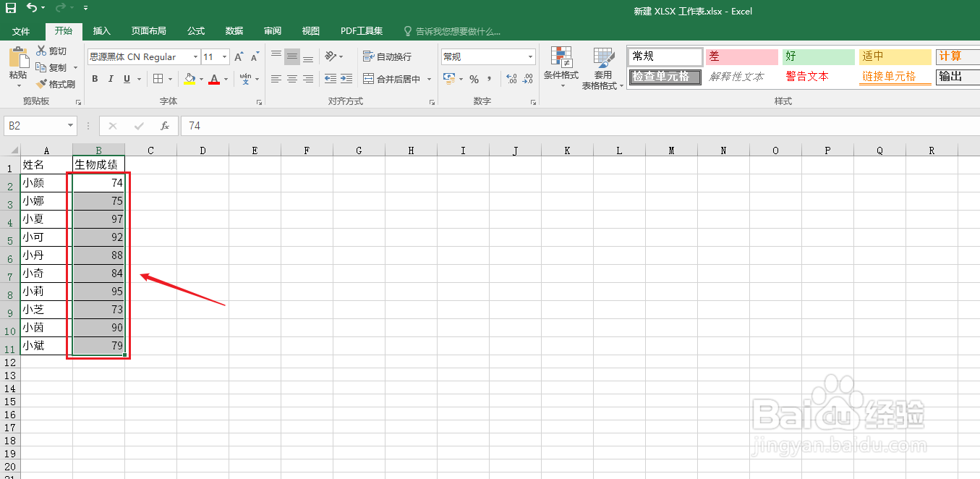Click the Save icon in the title bar
Image resolution: width=980 pixels, height=479 pixels.
pos(11,8)
